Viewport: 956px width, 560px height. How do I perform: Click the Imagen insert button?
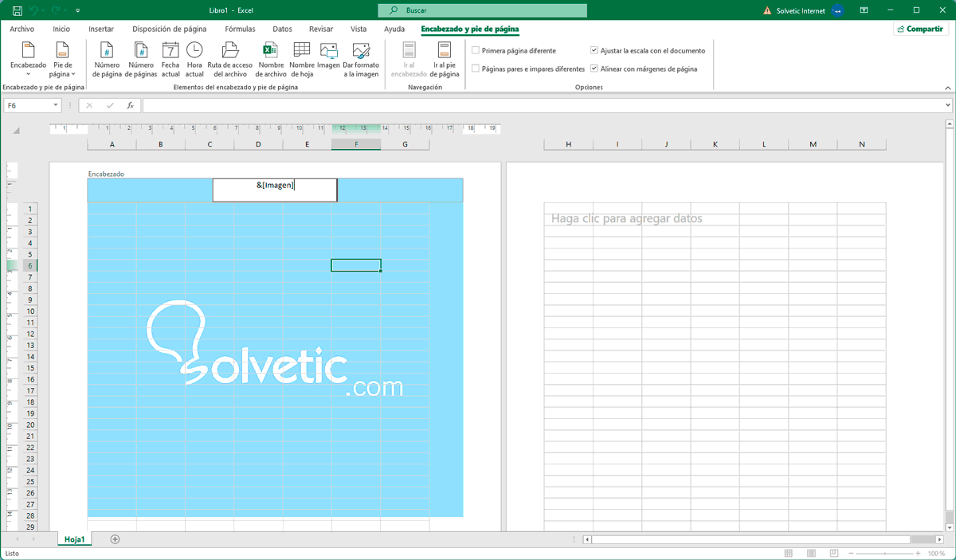point(328,56)
